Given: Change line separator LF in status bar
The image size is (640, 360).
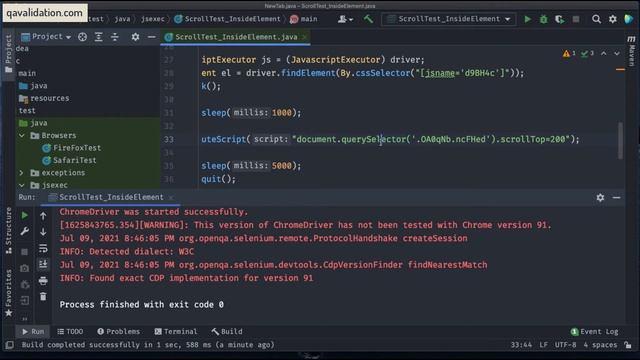Looking at the screenshot, I should (543, 345).
